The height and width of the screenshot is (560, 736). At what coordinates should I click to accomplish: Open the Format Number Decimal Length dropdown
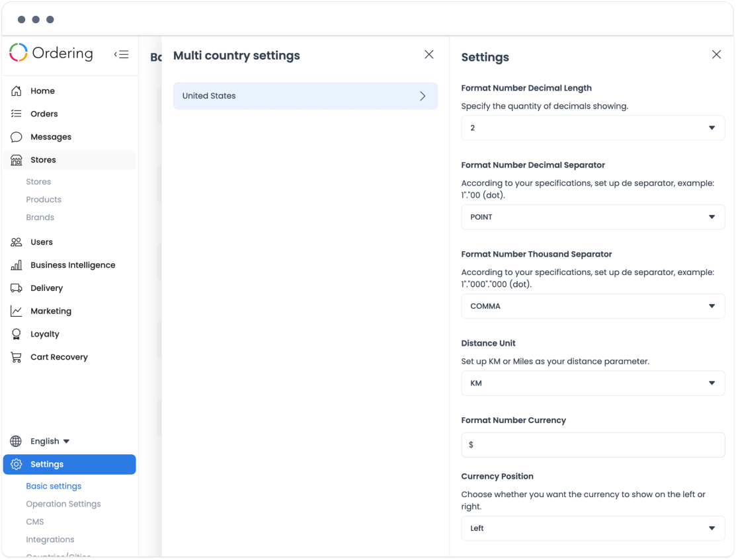[593, 128]
